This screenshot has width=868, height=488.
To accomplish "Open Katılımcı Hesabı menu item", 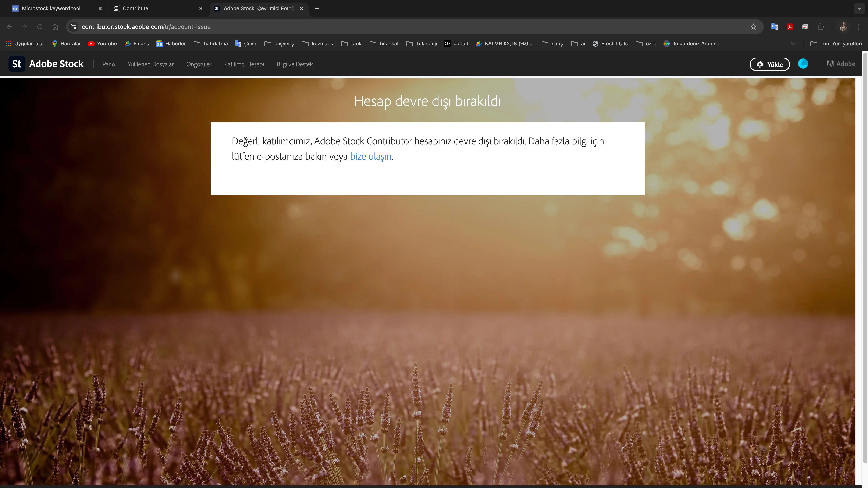I will point(244,64).
